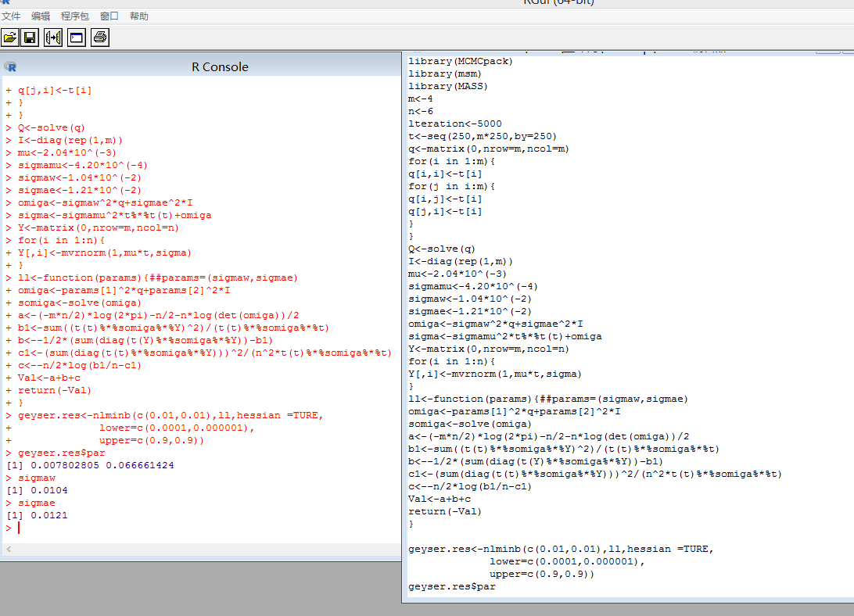Click the R logo icon in R Console title bar
Screen dimensions: 854x616
click(10, 67)
